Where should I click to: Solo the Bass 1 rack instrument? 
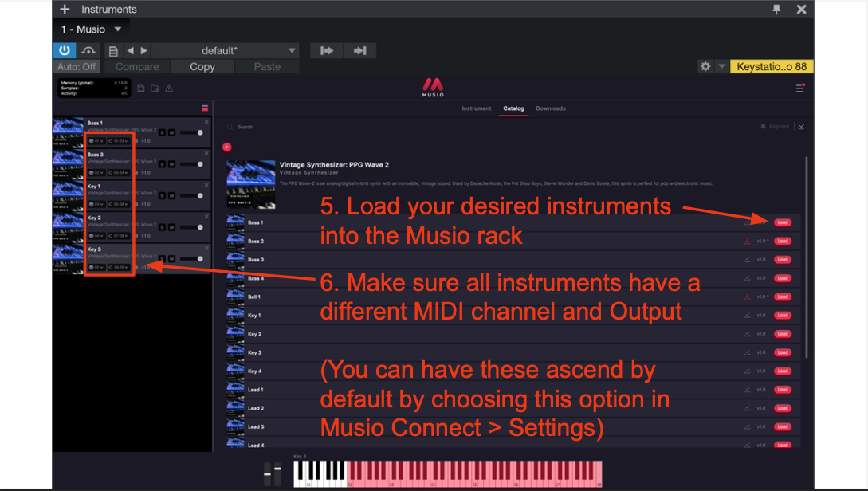coord(162,133)
